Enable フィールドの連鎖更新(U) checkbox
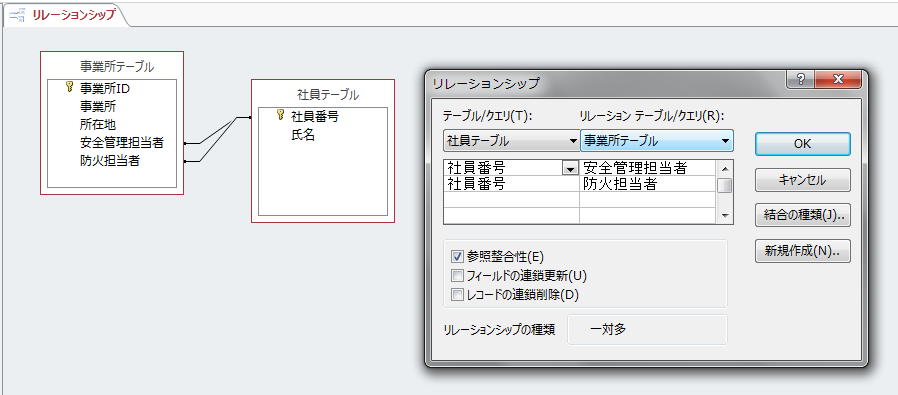This screenshot has width=898, height=395. pos(457,276)
